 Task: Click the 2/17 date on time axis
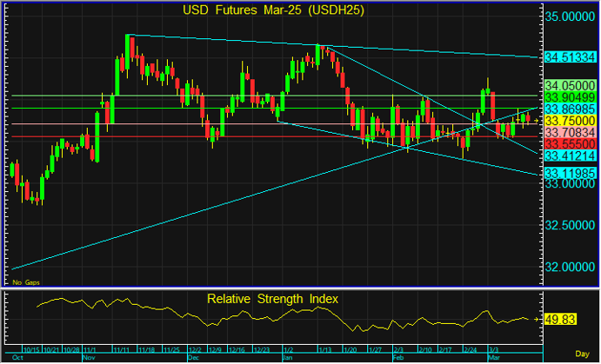click(445, 350)
